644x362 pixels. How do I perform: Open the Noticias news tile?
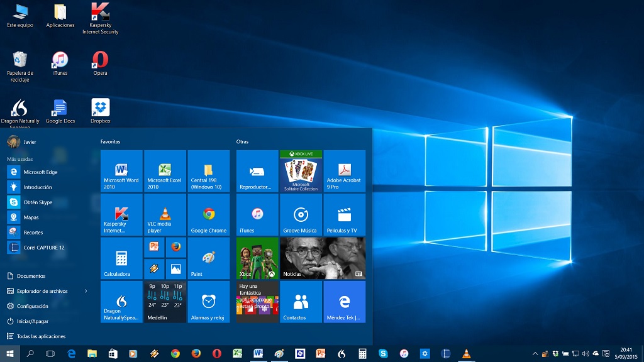323,258
